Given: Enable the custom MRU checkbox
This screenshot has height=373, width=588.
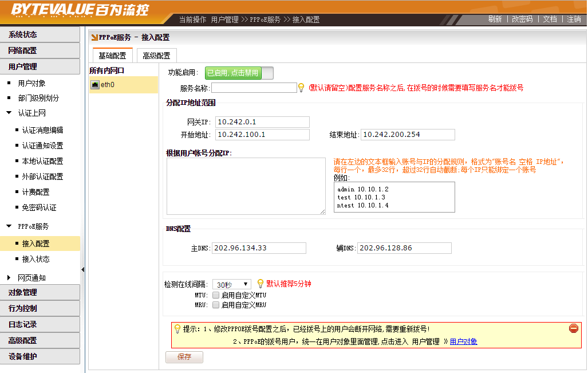Looking at the screenshot, I should point(216,305).
